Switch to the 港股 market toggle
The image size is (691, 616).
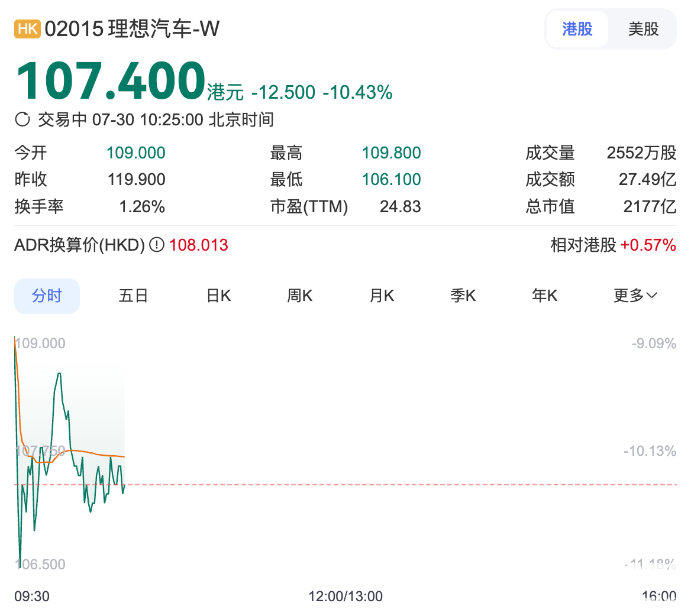pyautogui.click(x=577, y=29)
